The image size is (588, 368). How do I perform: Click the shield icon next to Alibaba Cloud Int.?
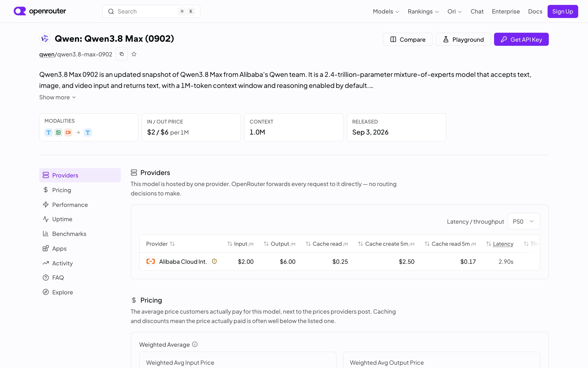pyautogui.click(x=214, y=261)
